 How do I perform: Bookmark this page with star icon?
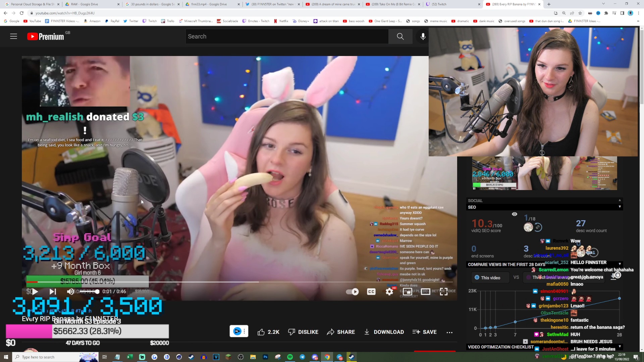click(x=580, y=13)
